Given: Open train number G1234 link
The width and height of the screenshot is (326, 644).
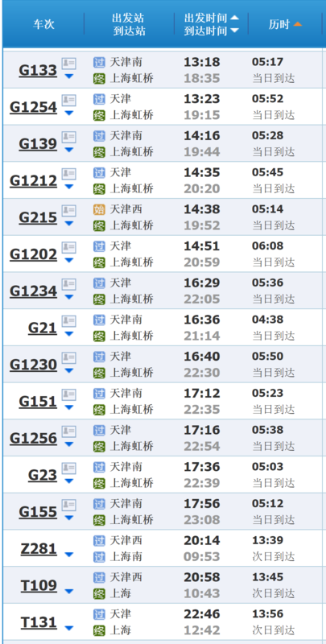Looking at the screenshot, I should pos(33,291).
